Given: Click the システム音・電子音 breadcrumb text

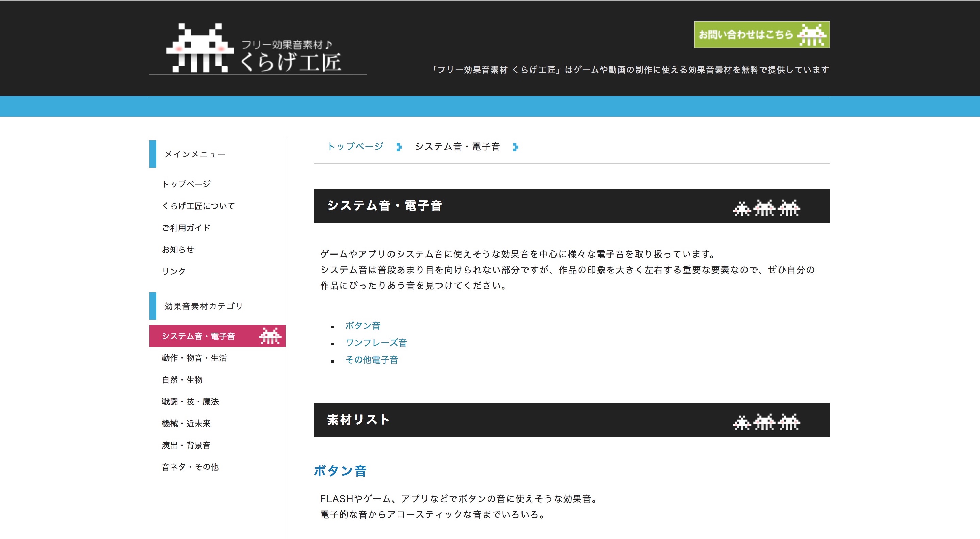Looking at the screenshot, I should pyautogui.click(x=457, y=147).
